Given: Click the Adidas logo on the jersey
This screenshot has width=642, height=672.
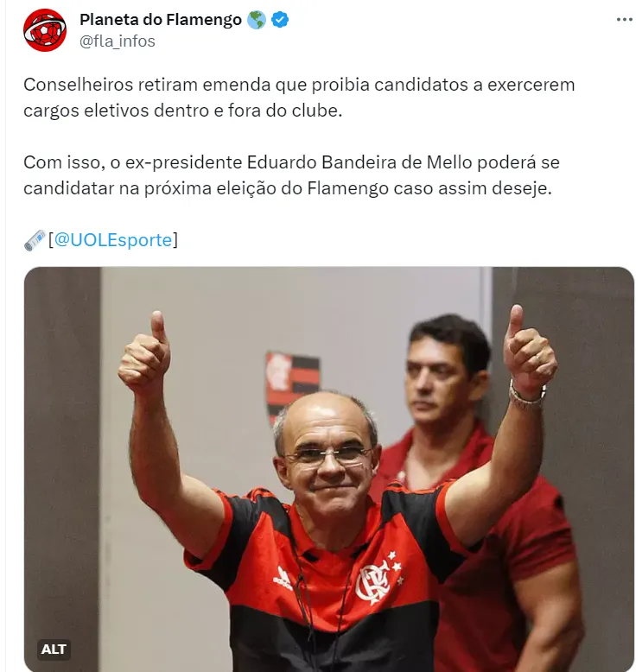Looking at the screenshot, I should (283, 578).
